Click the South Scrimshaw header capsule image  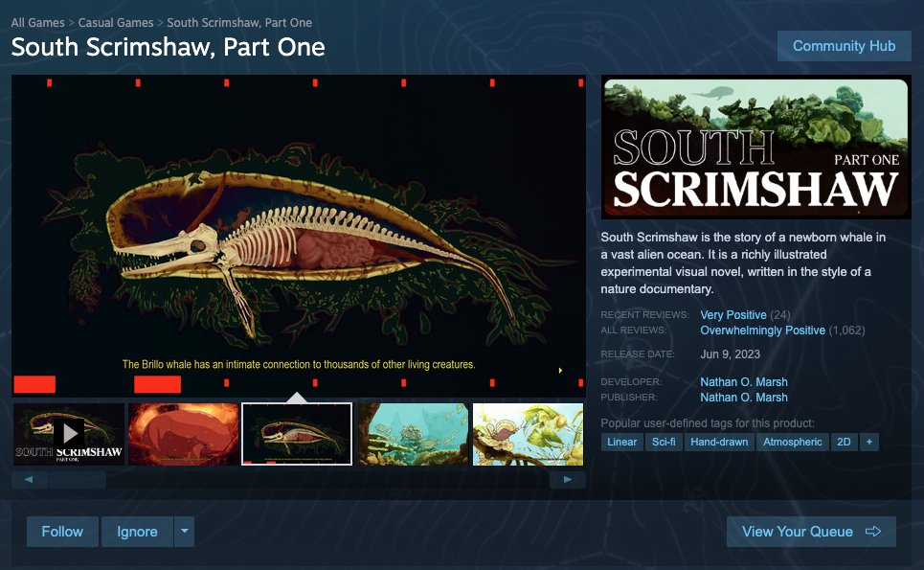pyautogui.click(x=756, y=148)
